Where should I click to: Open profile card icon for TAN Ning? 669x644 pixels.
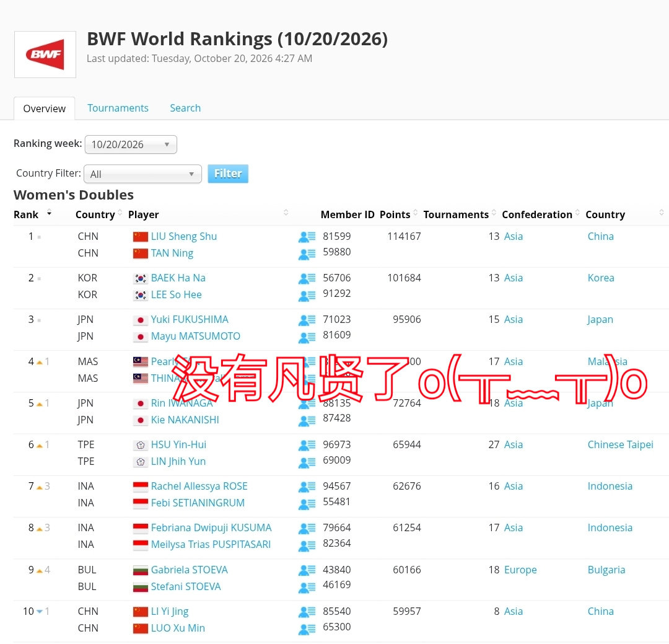pyautogui.click(x=307, y=254)
